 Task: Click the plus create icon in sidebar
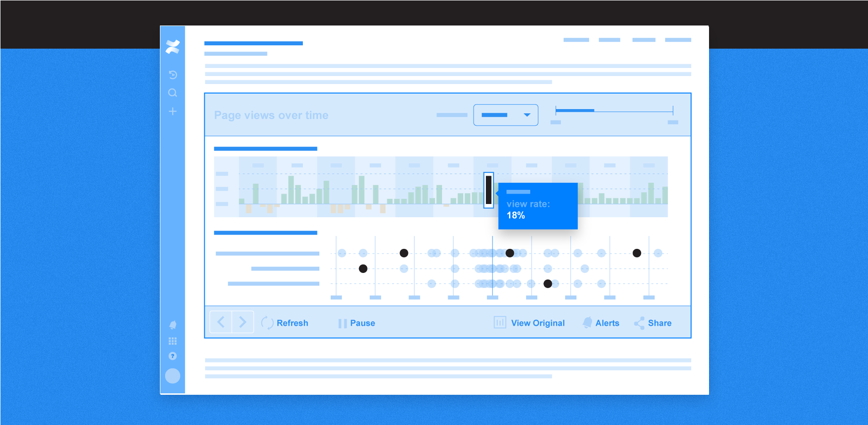pyautogui.click(x=173, y=111)
